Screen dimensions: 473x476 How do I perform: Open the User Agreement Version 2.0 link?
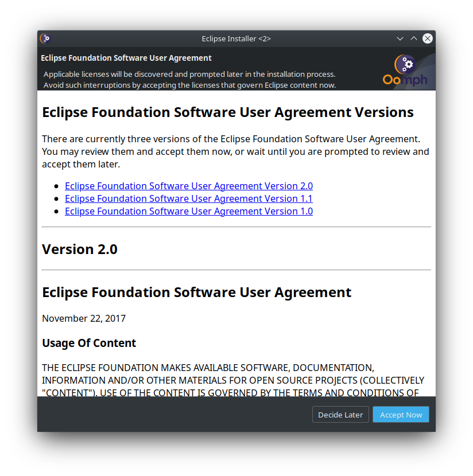(188, 186)
